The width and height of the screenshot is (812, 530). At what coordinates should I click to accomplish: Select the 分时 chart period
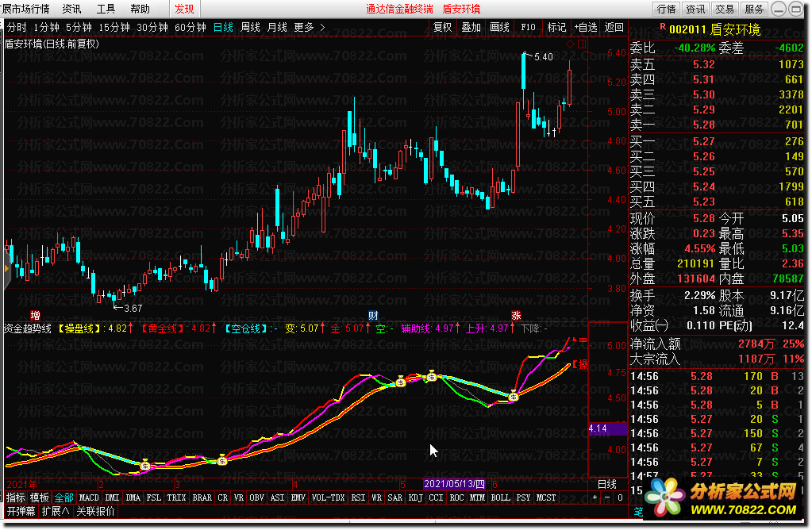[x=17, y=28]
